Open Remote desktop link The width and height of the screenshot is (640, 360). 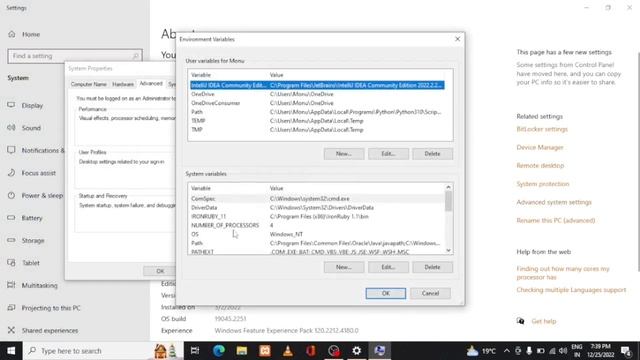540,166
